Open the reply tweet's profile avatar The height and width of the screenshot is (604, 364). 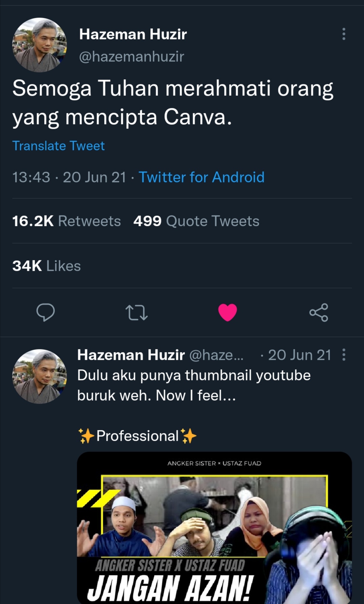[39, 376]
